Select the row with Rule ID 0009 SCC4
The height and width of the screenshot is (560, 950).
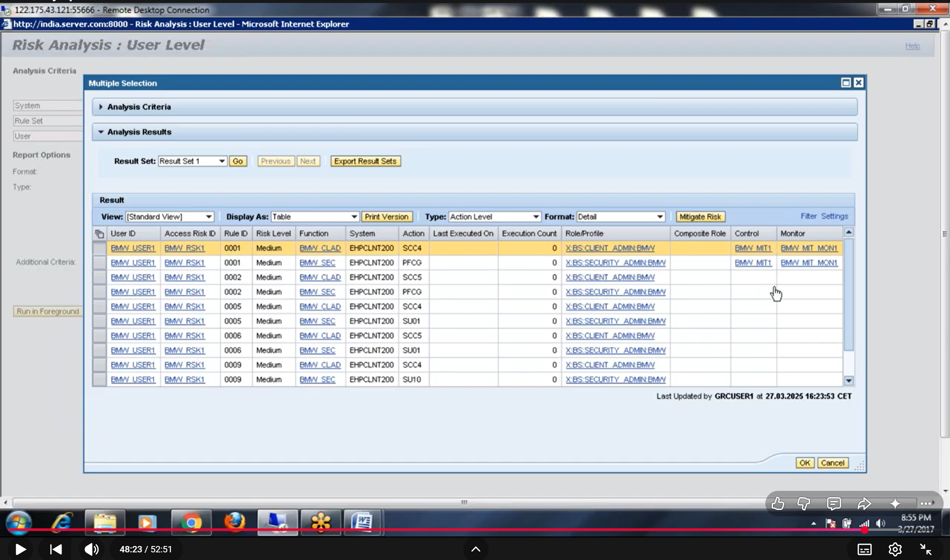(99, 365)
